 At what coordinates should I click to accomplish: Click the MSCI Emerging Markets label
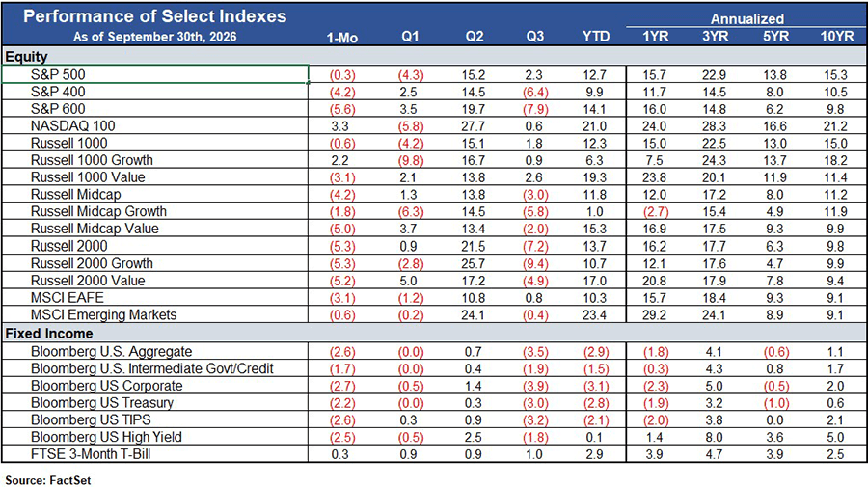pyautogui.click(x=104, y=315)
